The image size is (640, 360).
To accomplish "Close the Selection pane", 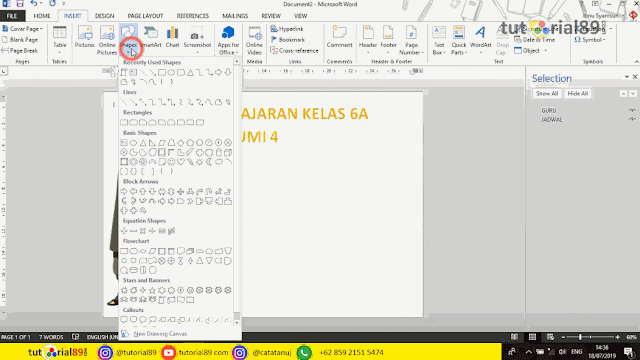I will pos(635,77).
